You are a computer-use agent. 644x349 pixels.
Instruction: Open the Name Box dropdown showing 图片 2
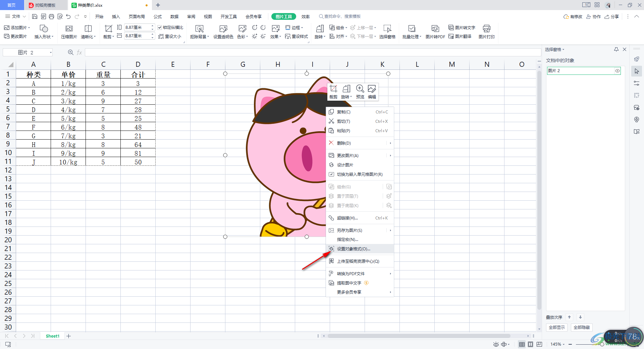pos(51,52)
